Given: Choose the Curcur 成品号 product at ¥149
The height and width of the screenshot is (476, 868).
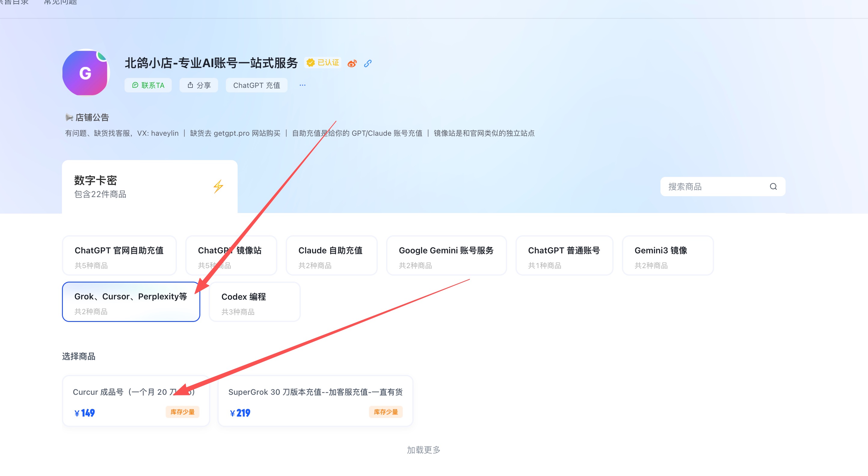Looking at the screenshot, I should (136, 401).
